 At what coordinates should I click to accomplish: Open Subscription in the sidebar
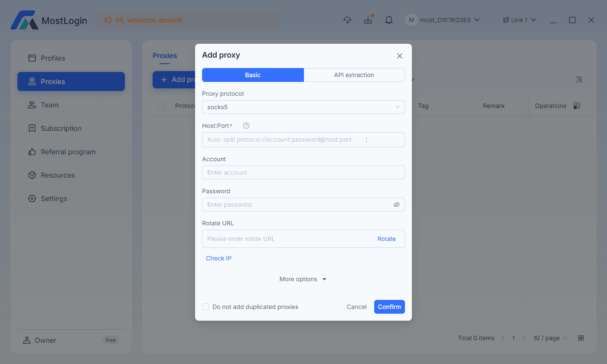coord(71,128)
